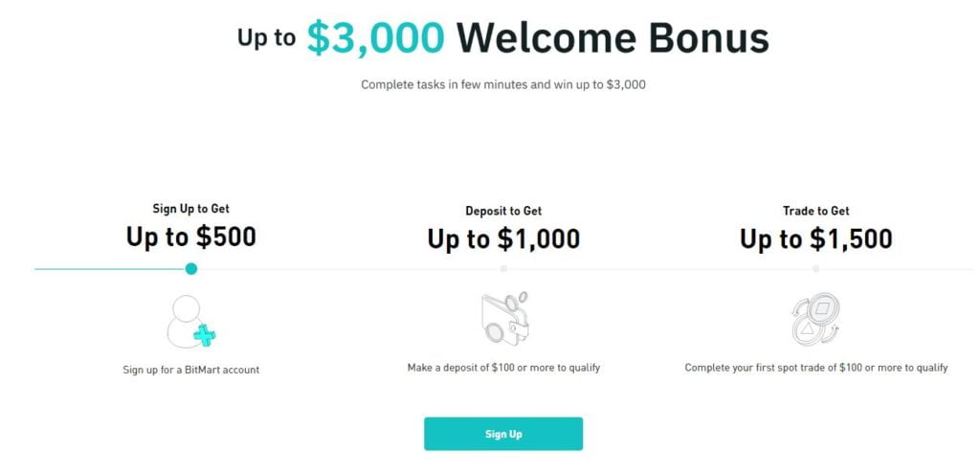Select the grey progress dot under Trade step
Viewport: 980px width, 474px height.
(815, 269)
